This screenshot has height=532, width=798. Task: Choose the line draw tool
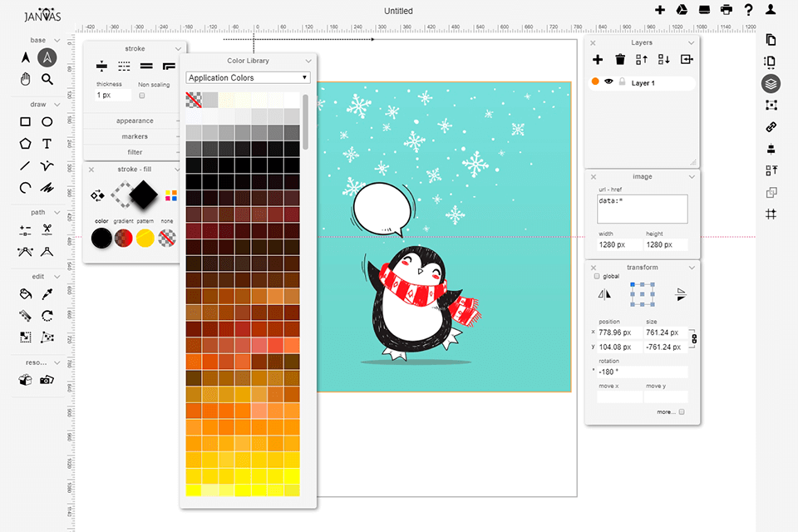coord(25,165)
